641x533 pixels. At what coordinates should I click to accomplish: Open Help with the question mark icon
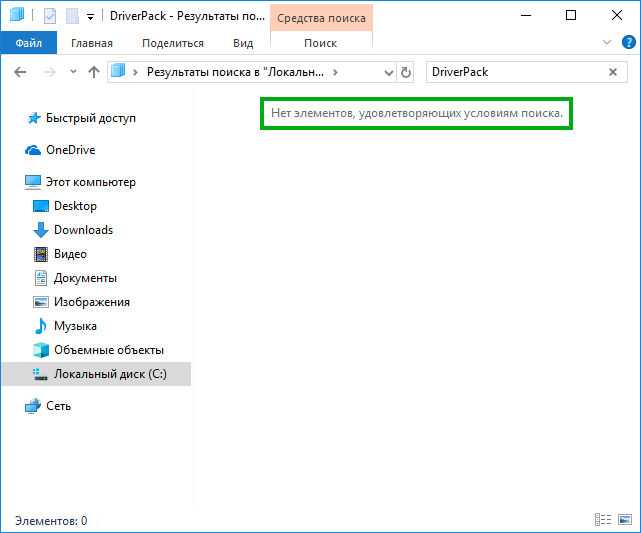[628, 42]
